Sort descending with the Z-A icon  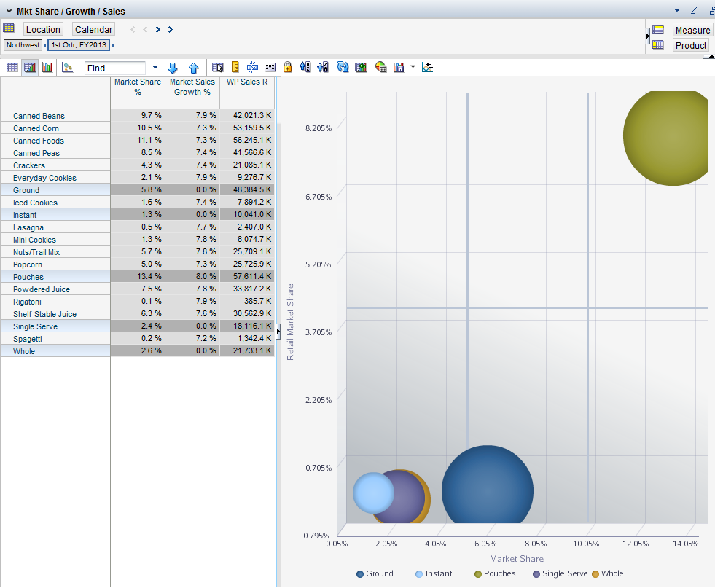[322, 68]
